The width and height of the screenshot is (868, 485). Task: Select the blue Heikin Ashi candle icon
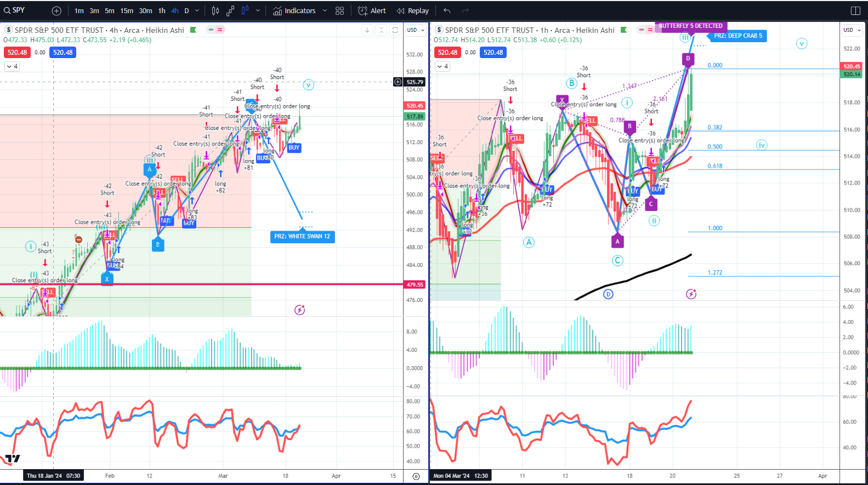click(245, 10)
